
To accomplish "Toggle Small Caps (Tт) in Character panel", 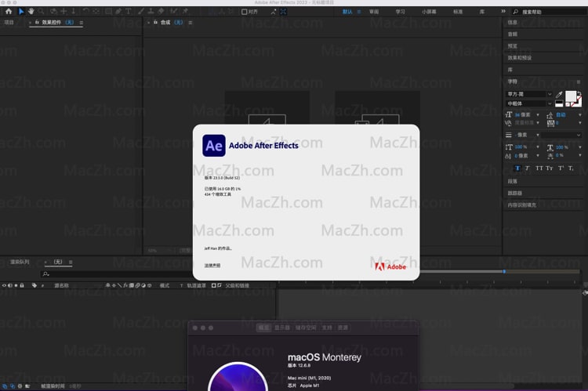I will (550, 168).
